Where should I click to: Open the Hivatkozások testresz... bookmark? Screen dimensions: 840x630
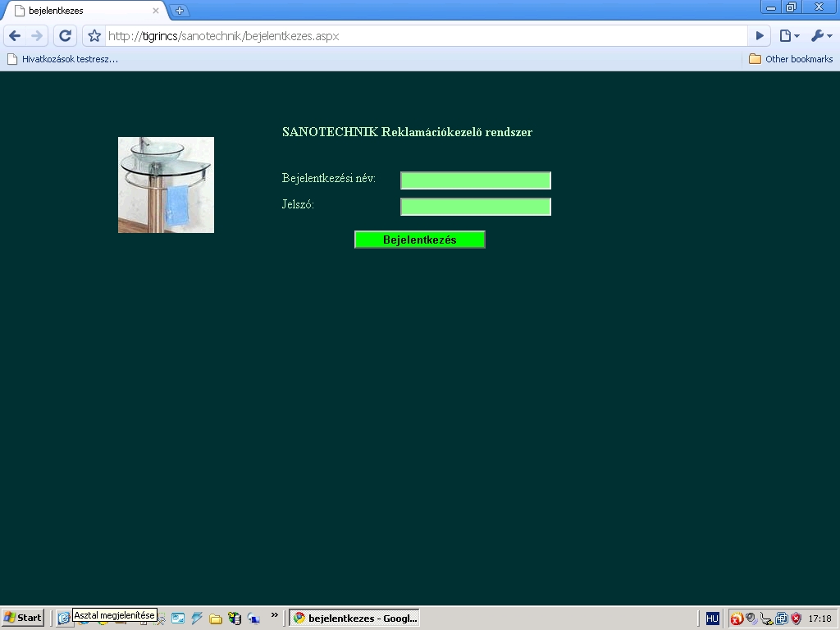tap(62, 59)
